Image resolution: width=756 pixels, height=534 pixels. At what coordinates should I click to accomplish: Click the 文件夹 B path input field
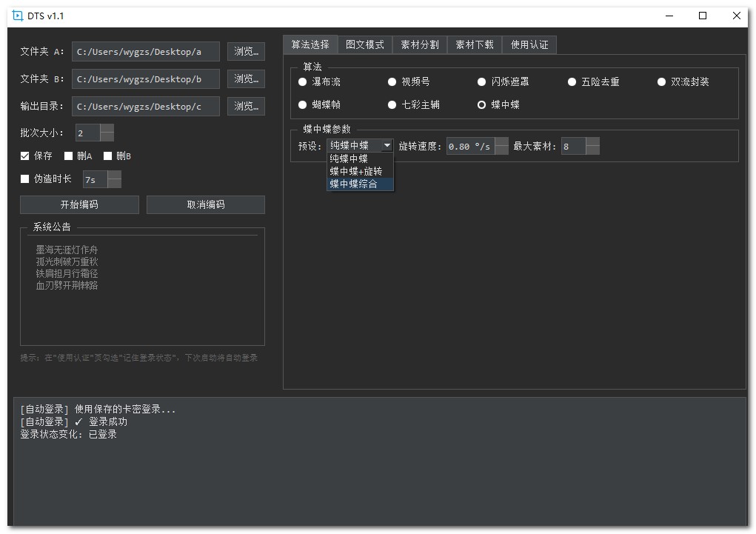(146, 79)
